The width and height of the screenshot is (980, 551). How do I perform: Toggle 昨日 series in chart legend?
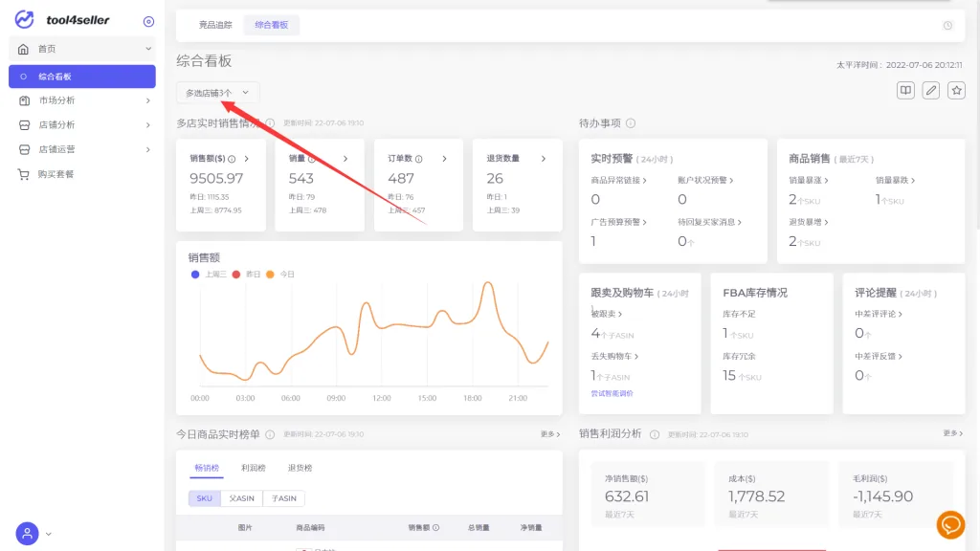pos(246,275)
